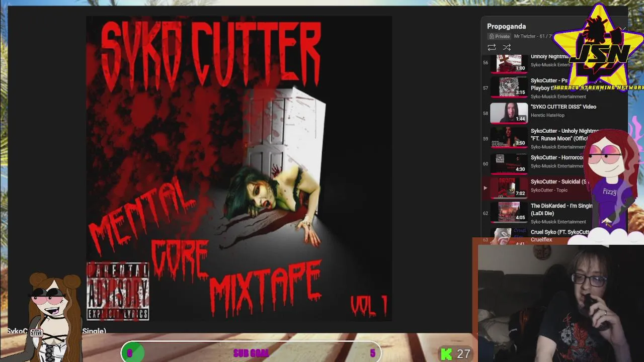
Task: Click the SUB GOAL progress bar
Action: click(251, 352)
